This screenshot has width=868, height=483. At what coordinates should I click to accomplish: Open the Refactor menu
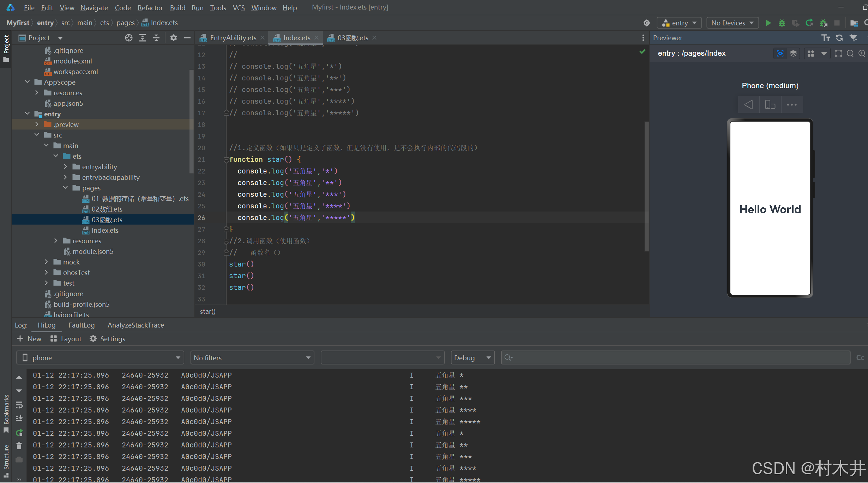pos(150,7)
